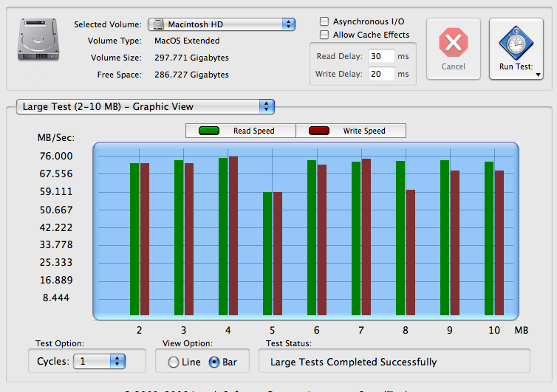557x392 pixels.
Task: Click the red Cancel X icon
Action: coord(454,42)
